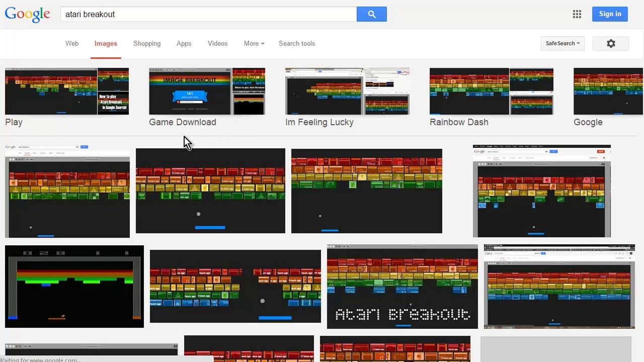Expand the More dropdown
This screenshot has width=644, height=362.
click(254, 44)
